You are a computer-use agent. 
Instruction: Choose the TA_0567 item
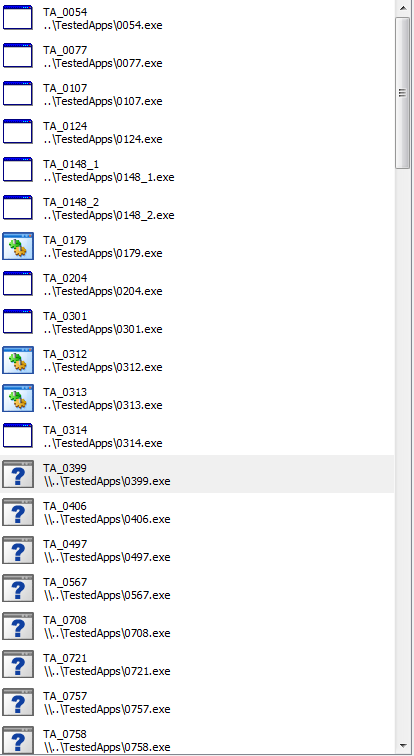click(x=197, y=588)
